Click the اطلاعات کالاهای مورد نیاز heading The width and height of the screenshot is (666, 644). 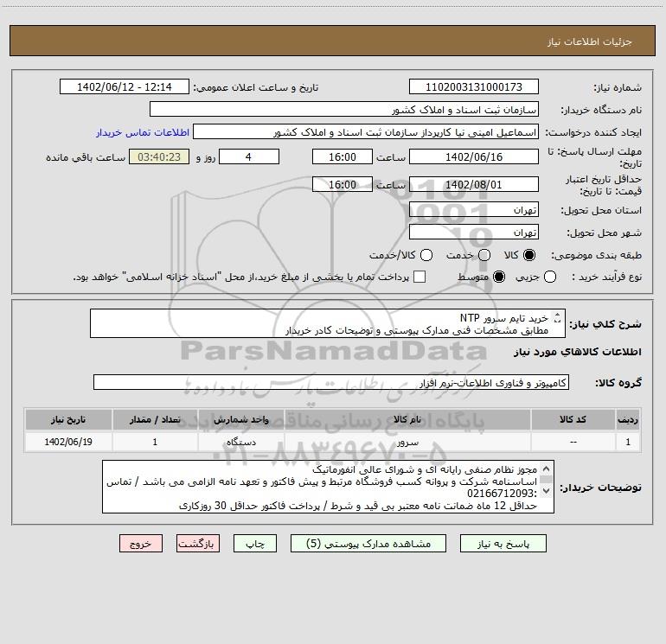[577, 352]
